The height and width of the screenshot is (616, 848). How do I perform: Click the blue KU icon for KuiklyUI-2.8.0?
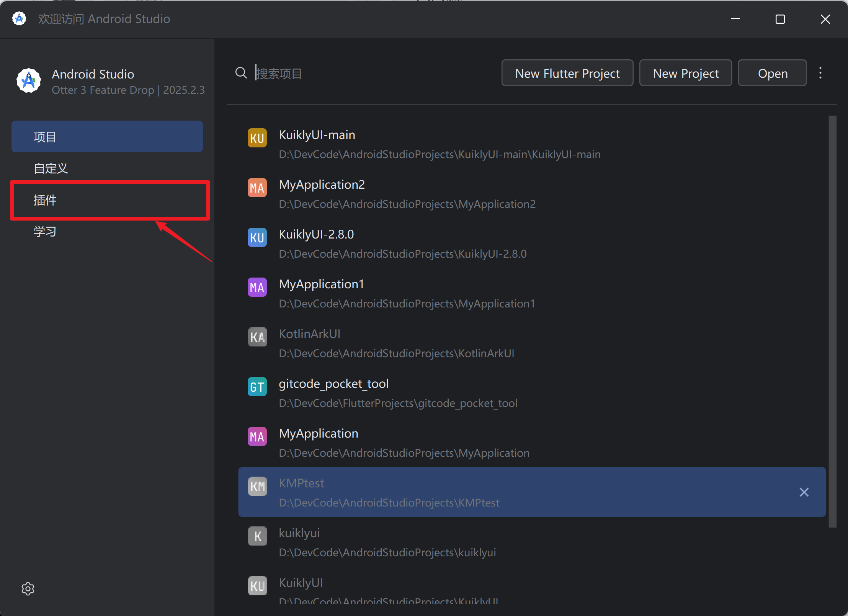tap(257, 238)
